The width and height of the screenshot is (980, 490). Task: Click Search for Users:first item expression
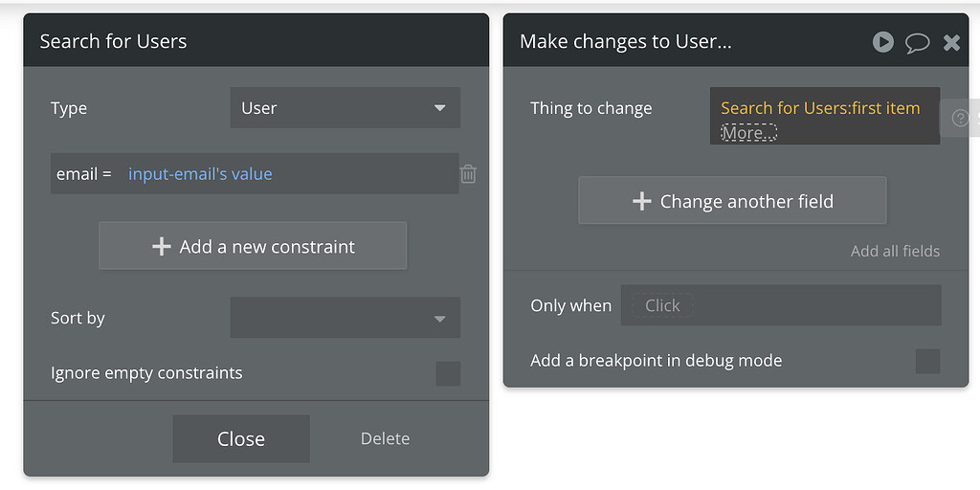(x=820, y=108)
